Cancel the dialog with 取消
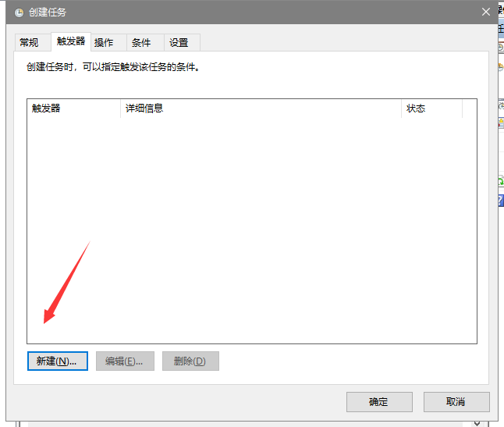 click(x=456, y=401)
